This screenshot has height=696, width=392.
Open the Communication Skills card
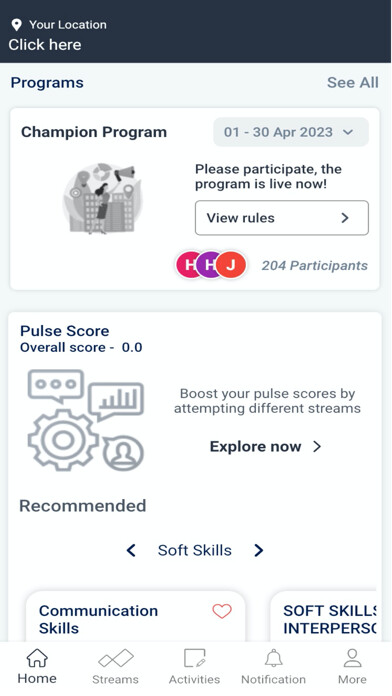[135, 616]
